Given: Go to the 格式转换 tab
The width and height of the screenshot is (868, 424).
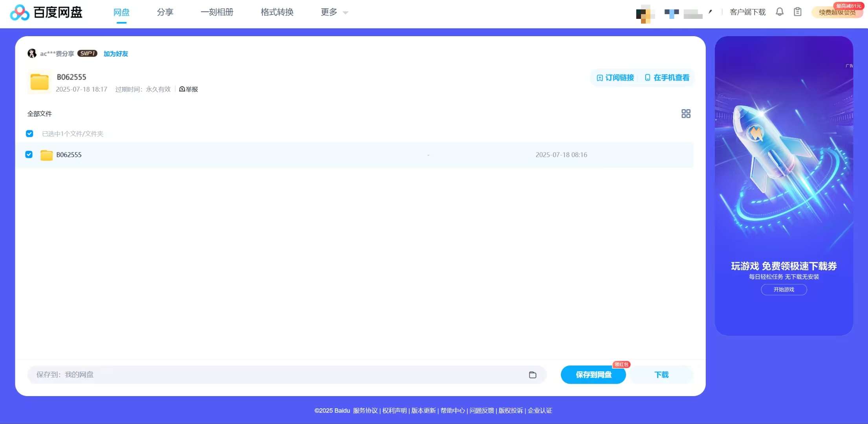Looking at the screenshot, I should (277, 12).
